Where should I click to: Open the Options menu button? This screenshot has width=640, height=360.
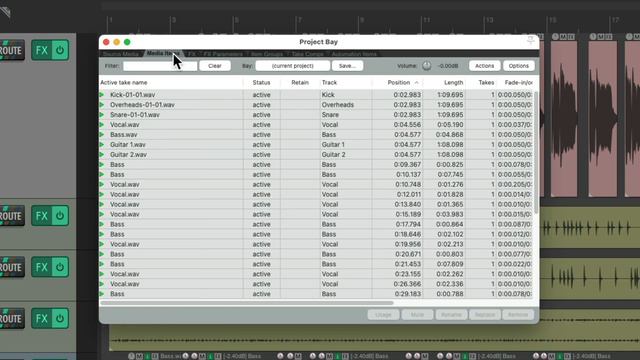pos(518,66)
